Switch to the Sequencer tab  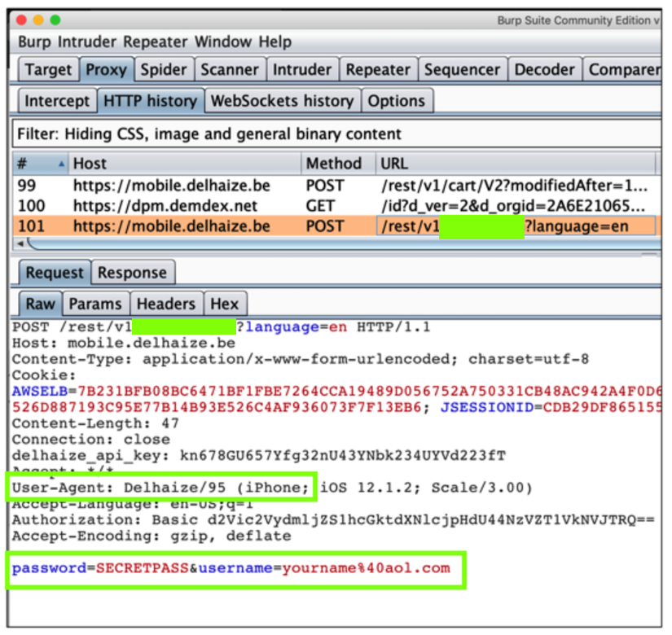[x=462, y=69]
